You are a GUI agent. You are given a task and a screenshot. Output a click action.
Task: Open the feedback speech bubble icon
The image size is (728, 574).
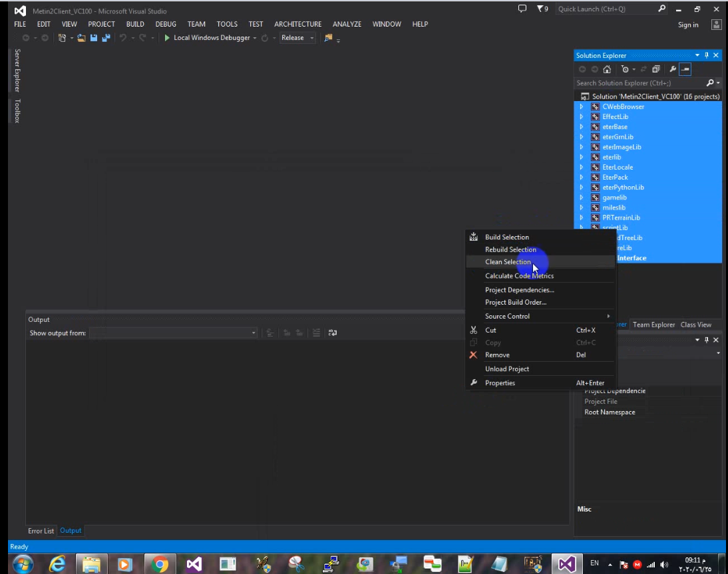click(x=522, y=9)
